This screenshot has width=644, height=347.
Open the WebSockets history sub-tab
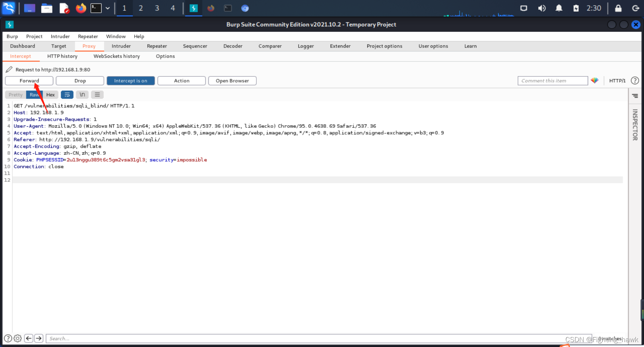tap(117, 56)
